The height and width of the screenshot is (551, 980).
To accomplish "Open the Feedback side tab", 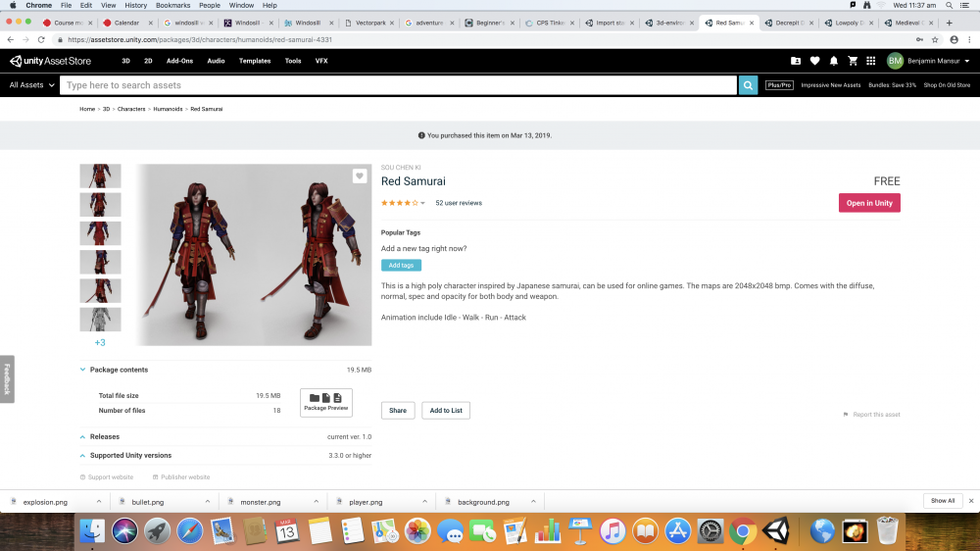I will [7, 379].
